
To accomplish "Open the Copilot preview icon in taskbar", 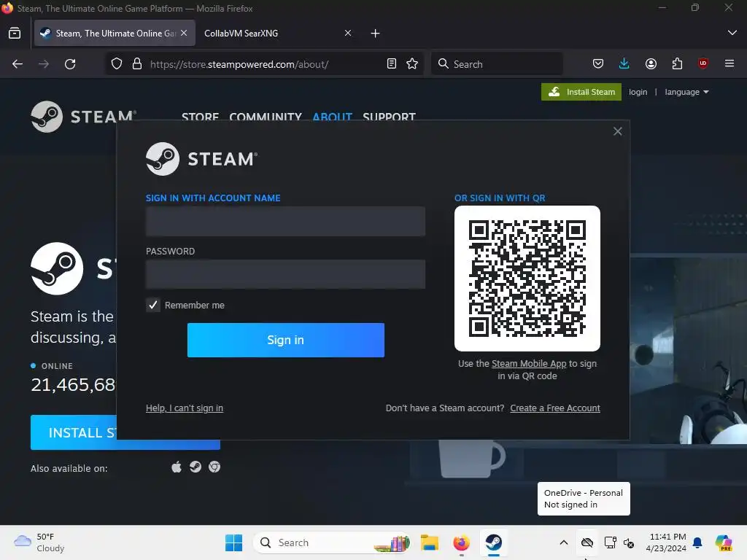I will click(x=724, y=542).
